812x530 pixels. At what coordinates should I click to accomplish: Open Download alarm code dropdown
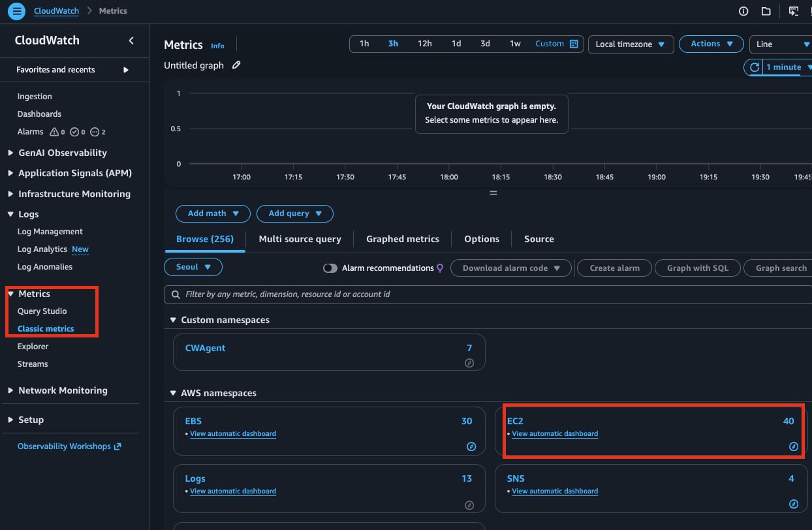[511, 268]
